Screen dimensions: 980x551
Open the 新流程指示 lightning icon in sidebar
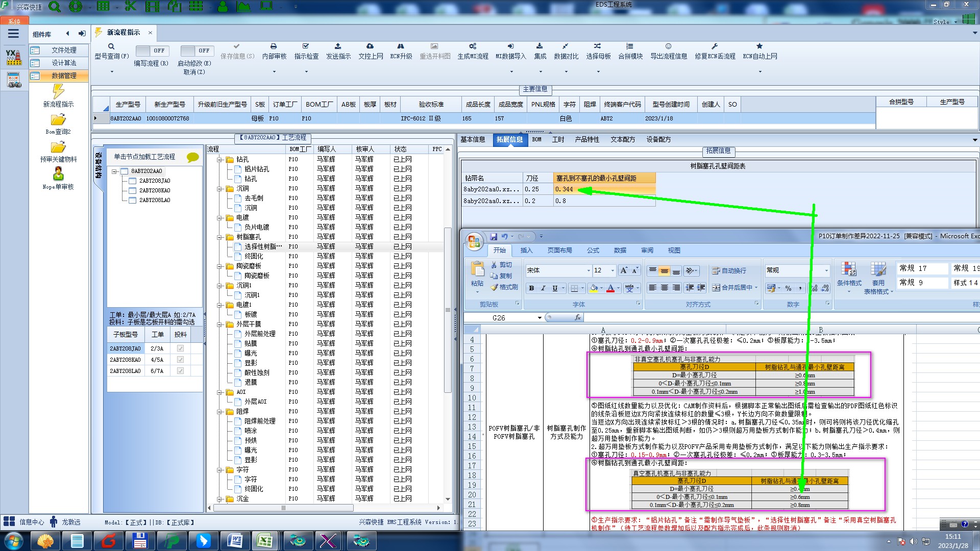(x=58, y=92)
